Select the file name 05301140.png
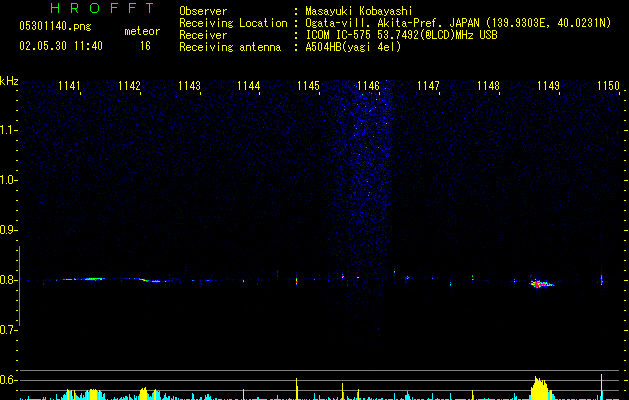This screenshot has height=400, width=629. [55, 26]
